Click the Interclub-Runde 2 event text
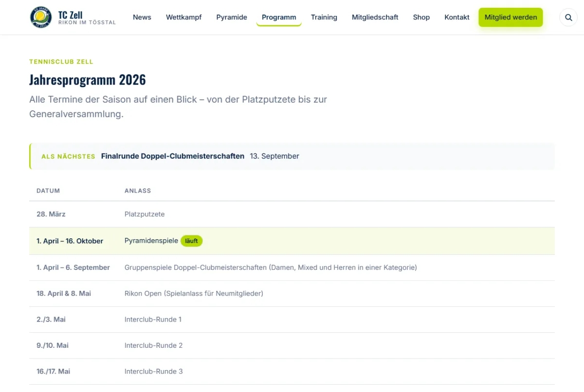 (154, 345)
